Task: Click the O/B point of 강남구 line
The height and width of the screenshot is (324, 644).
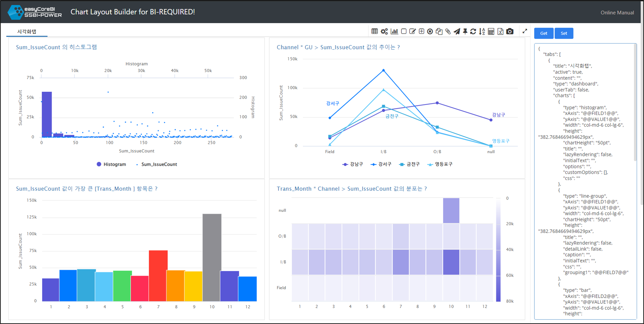Action: coord(437,103)
